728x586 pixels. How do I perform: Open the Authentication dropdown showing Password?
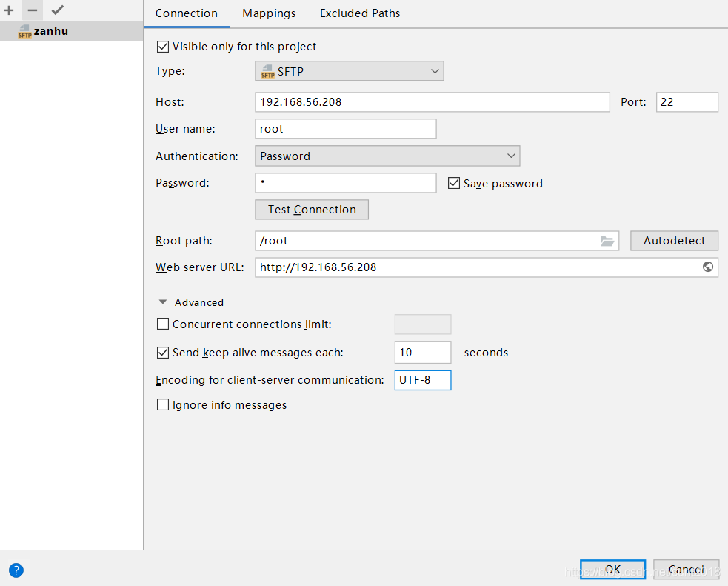[387, 156]
